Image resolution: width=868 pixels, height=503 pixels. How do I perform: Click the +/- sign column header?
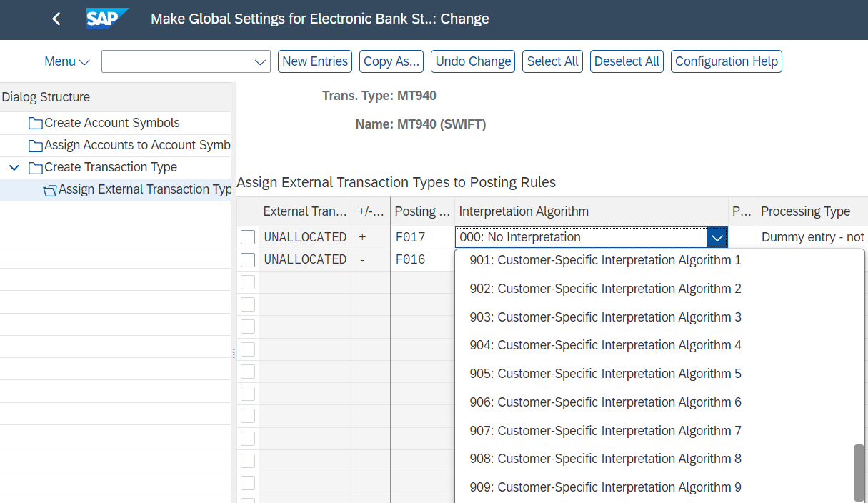point(371,211)
